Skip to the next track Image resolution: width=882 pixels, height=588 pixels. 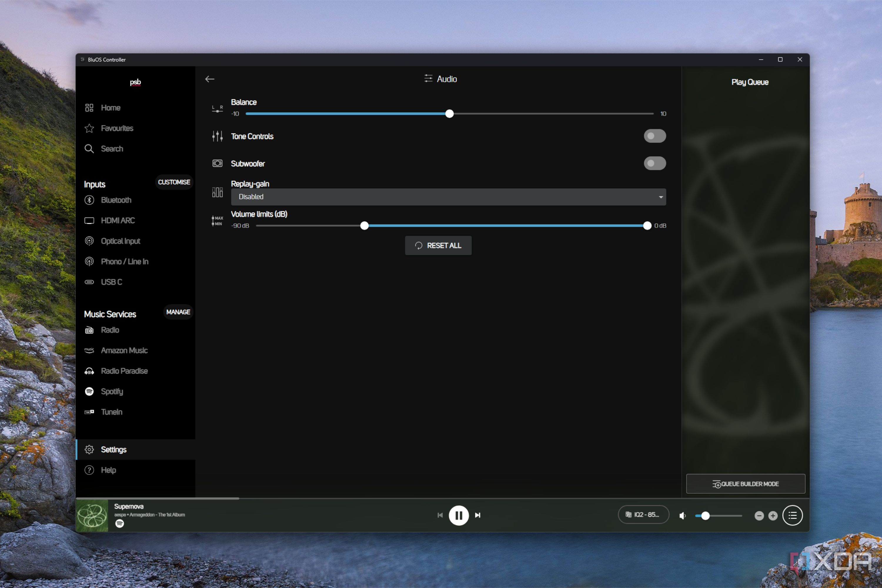pos(477,515)
